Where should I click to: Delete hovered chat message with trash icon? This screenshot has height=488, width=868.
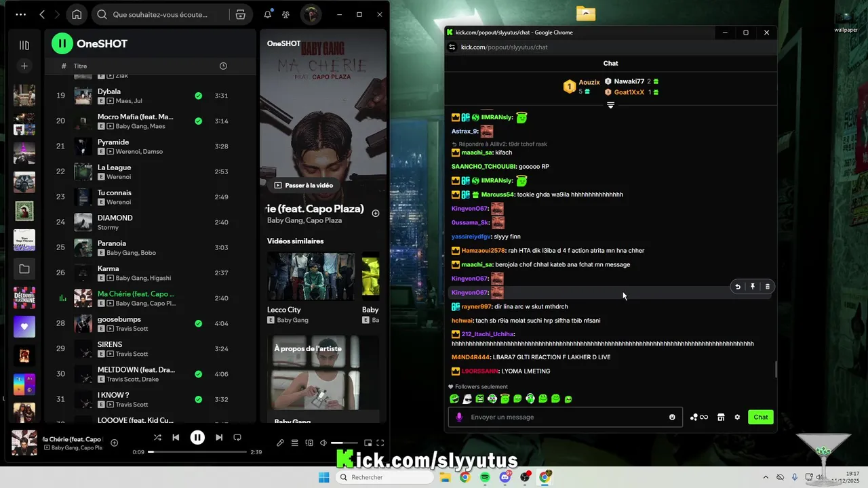point(767,287)
